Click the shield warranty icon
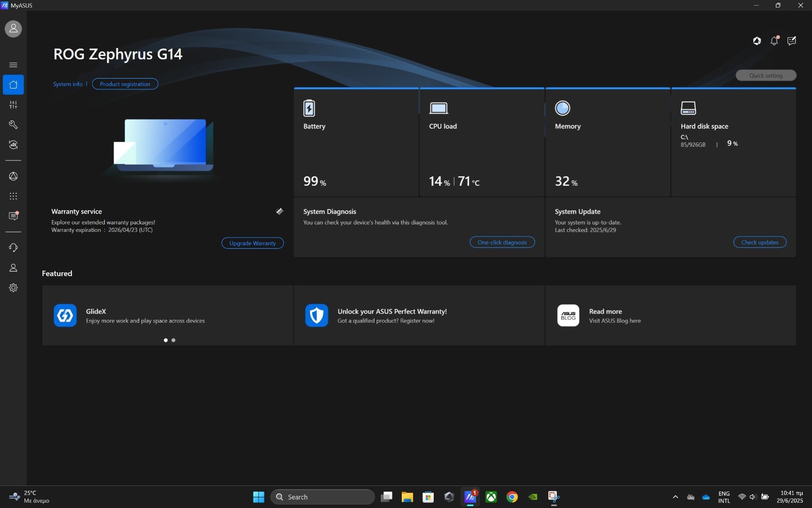Viewport: 812px width, 508px height. click(317, 315)
